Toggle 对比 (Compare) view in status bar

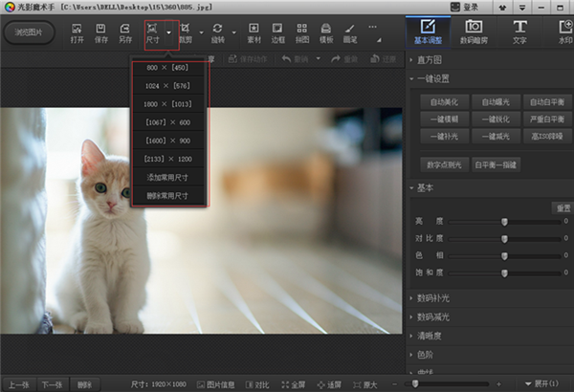(256, 384)
